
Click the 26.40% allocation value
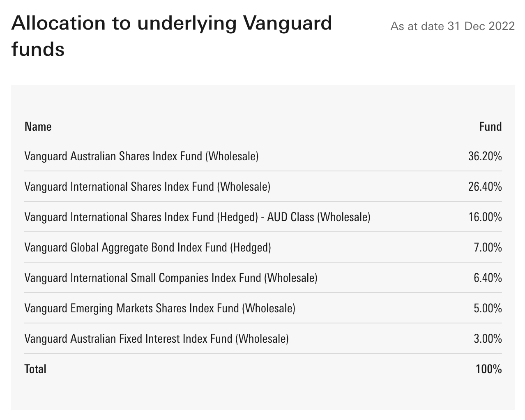485,187
